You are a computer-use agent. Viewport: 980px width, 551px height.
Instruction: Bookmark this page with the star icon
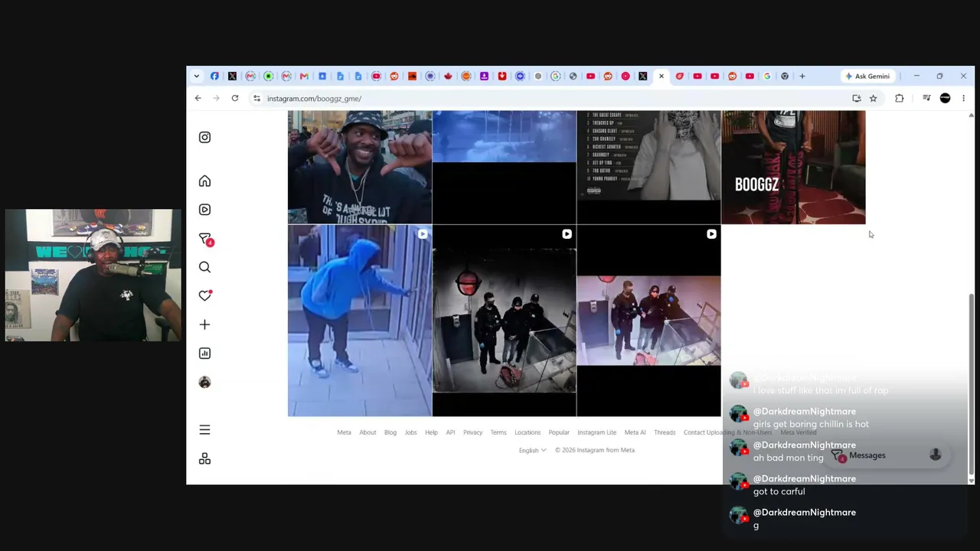pyautogui.click(x=873, y=98)
